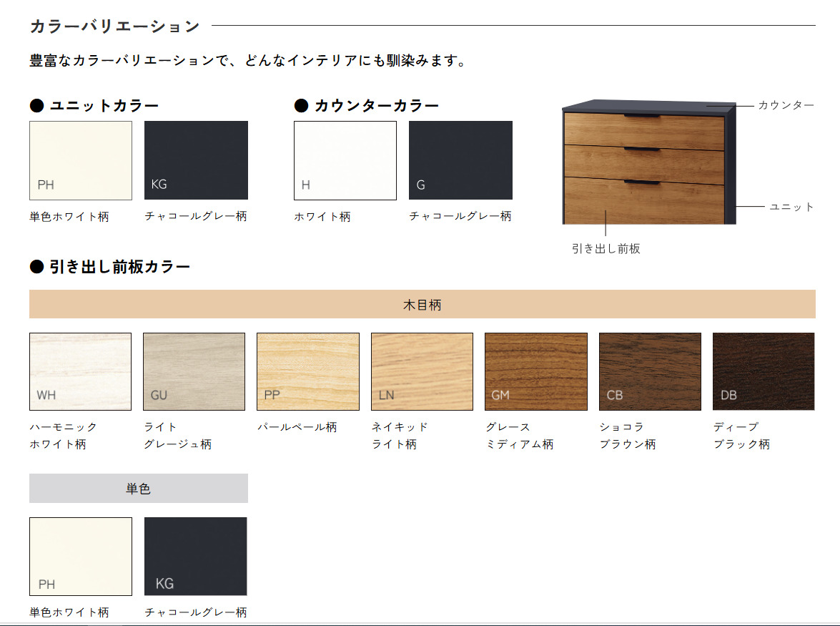This screenshot has height=626, width=840.
Task: Pick the DB deep black wood swatch
Action: click(x=764, y=371)
